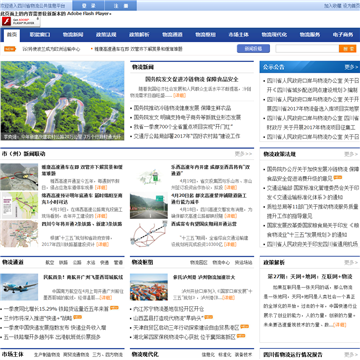Open the 物流通道 navigation menu item

coord(172,35)
